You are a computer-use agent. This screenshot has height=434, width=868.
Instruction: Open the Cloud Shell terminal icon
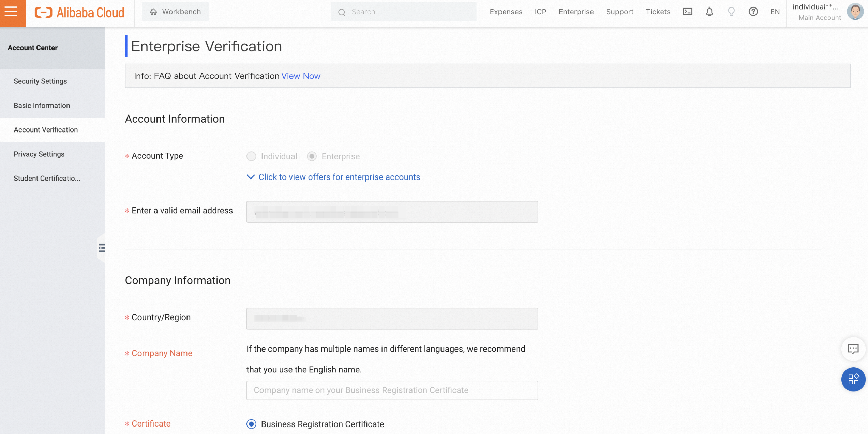click(x=688, y=12)
